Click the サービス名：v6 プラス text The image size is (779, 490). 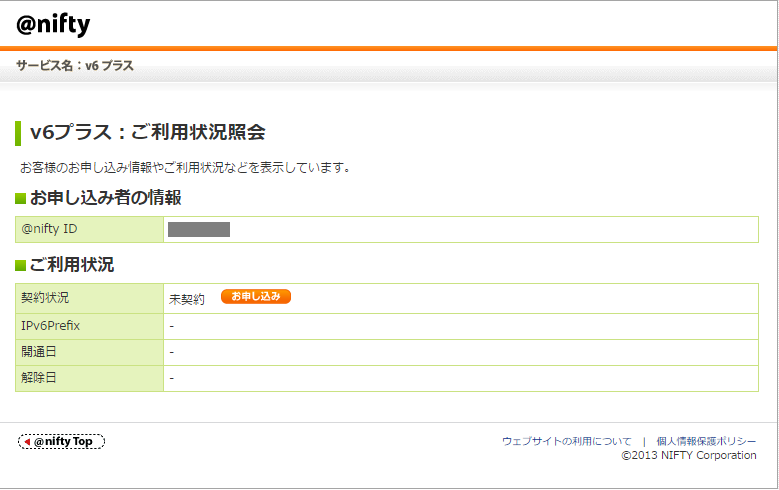tap(75, 66)
